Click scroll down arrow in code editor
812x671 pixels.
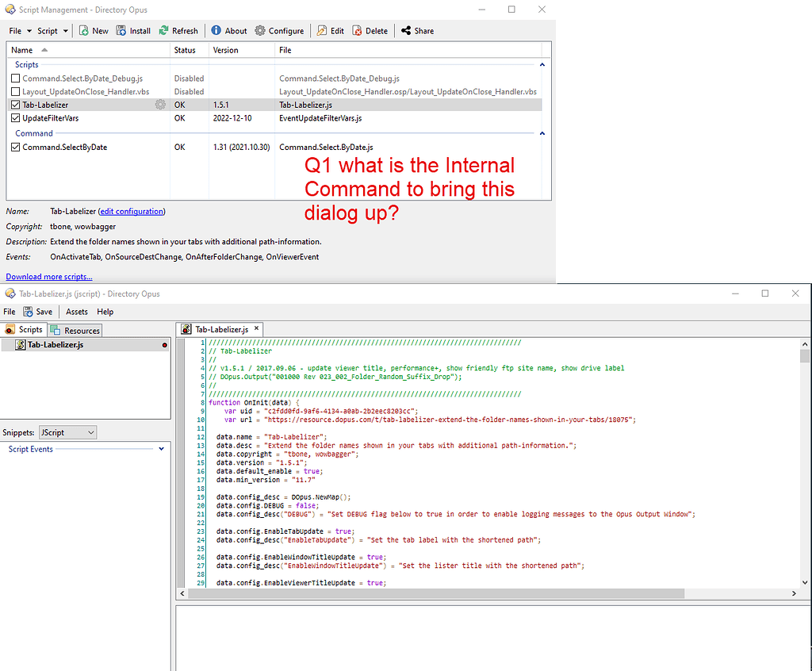click(x=804, y=582)
